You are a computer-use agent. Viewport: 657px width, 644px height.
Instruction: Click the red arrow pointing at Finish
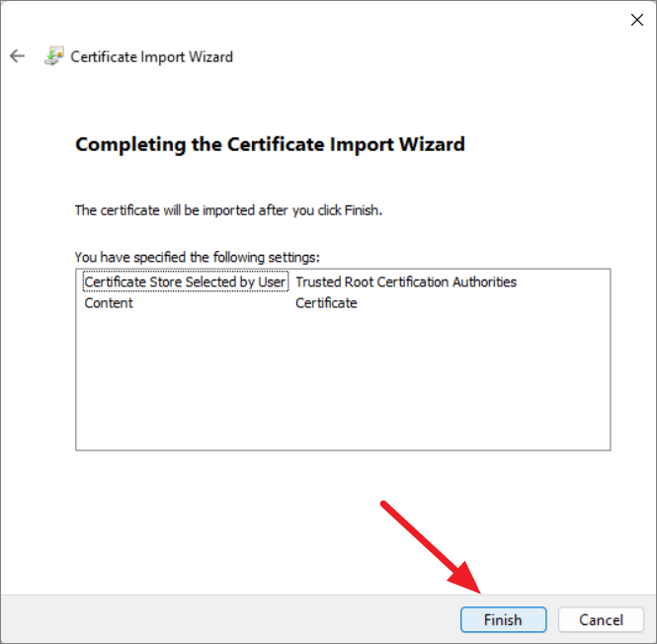pos(432,548)
